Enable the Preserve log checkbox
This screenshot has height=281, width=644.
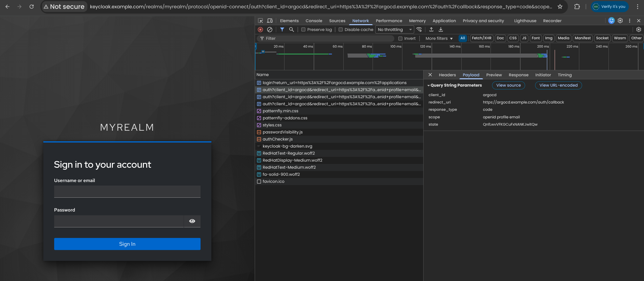pos(303,29)
